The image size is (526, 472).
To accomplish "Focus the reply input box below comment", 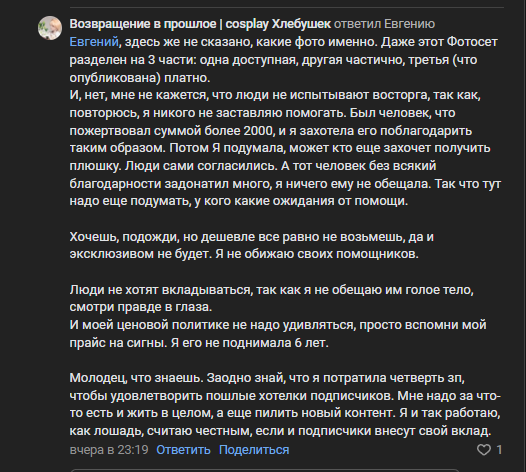I will click(x=265, y=470).
